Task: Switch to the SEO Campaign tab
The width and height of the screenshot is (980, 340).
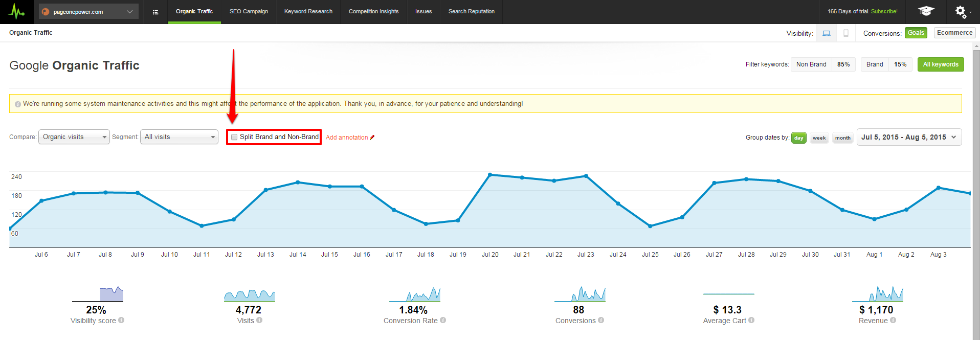Action: [x=249, y=11]
